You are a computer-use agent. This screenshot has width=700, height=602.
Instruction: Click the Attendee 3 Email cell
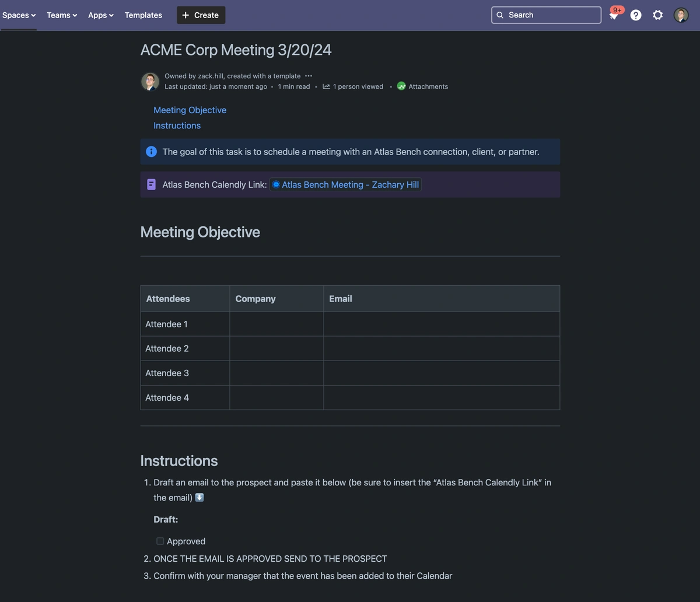tap(442, 373)
